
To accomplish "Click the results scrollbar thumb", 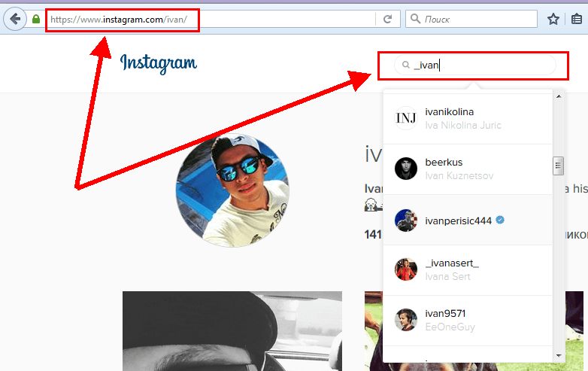I will point(559,166).
